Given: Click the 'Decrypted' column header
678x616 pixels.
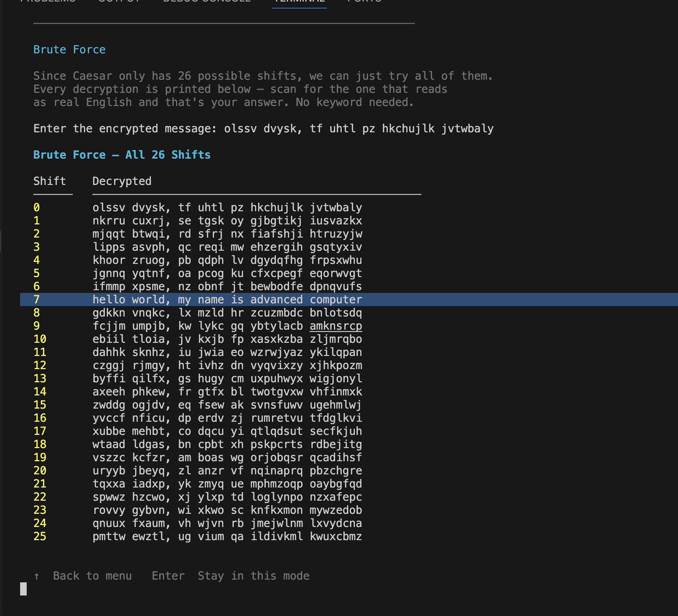Looking at the screenshot, I should [122, 181].
